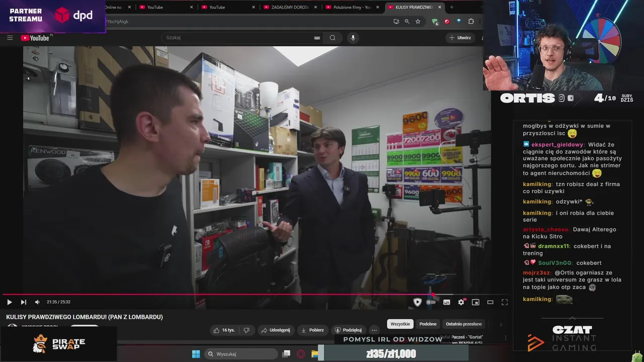Like the video (16 tys.)
The width and height of the screenshot is (644, 362).
[x=224, y=330]
